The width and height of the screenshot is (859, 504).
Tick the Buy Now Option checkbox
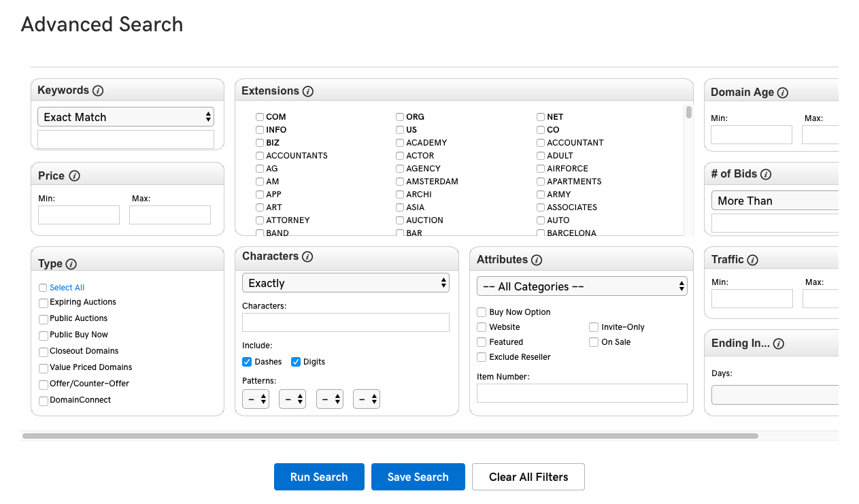(482, 312)
